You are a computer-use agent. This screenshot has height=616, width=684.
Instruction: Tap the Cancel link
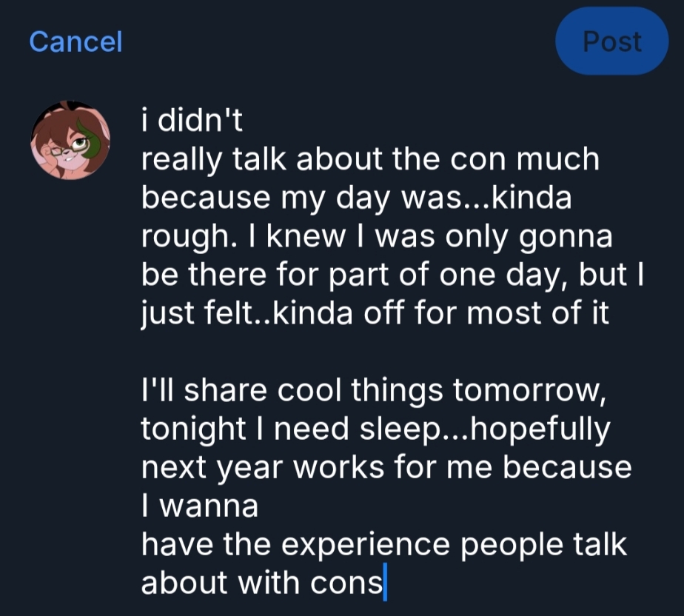(76, 41)
